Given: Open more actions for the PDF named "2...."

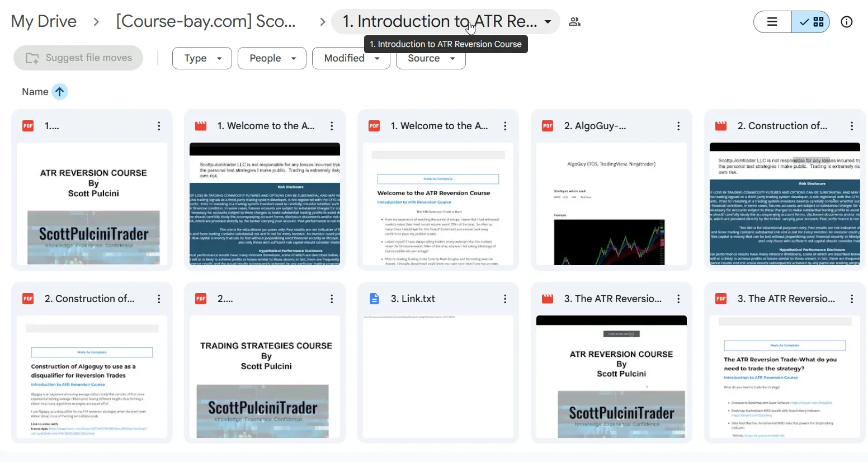Looking at the screenshot, I should click(332, 299).
